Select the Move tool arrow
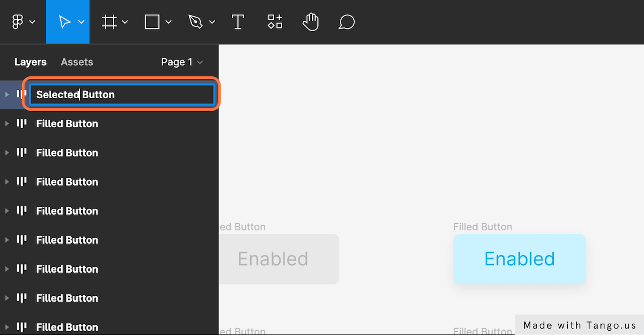 [x=64, y=22]
